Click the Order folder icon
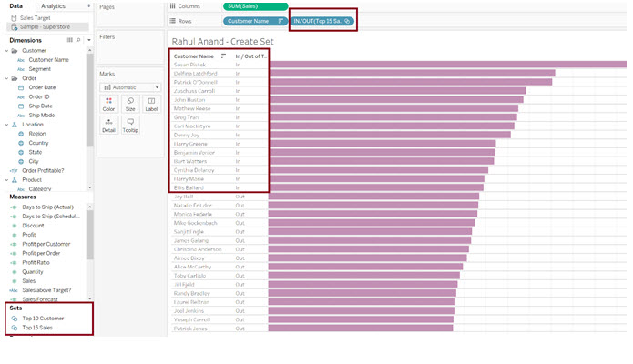Screen dimensions: 633x364 15,78
